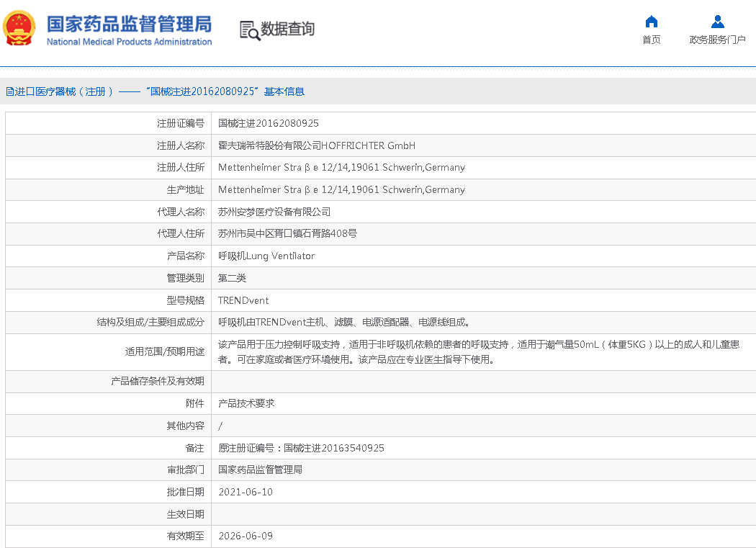Click National Medical Products Administration subtitle
Viewport: 756px width, 548px height.
coord(130,42)
